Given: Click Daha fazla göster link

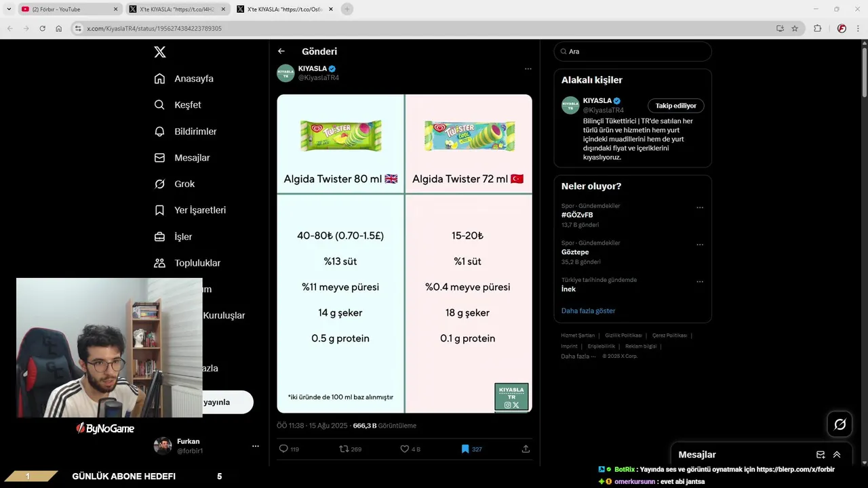Looking at the screenshot, I should pos(589,310).
